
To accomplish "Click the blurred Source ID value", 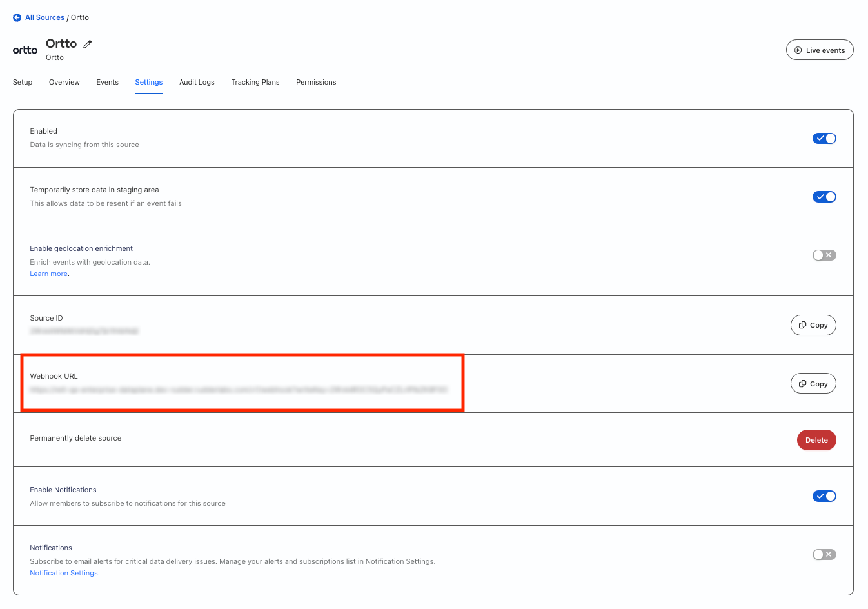I will (84, 331).
